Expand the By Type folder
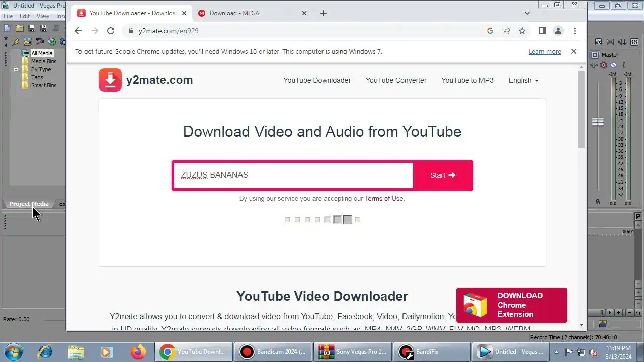This screenshot has height=362, width=644. (16, 70)
